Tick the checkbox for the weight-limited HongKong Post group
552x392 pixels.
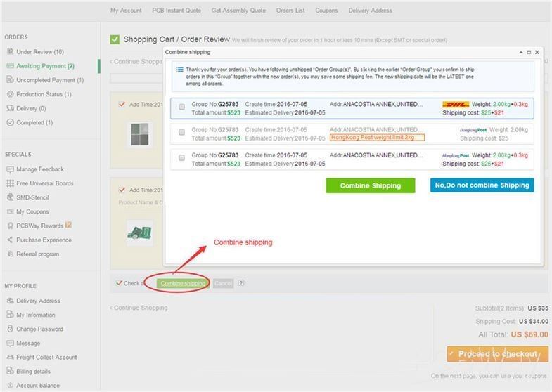click(x=181, y=132)
